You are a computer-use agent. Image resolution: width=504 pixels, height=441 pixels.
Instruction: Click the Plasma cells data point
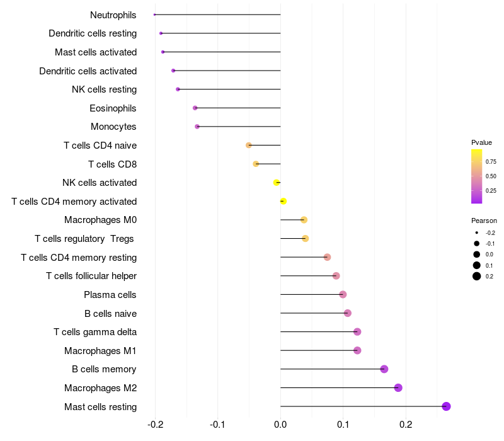[x=343, y=294]
